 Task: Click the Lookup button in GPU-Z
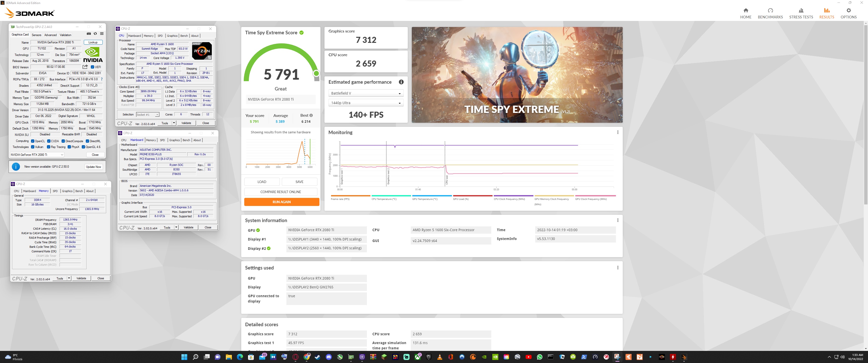coord(93,42)
